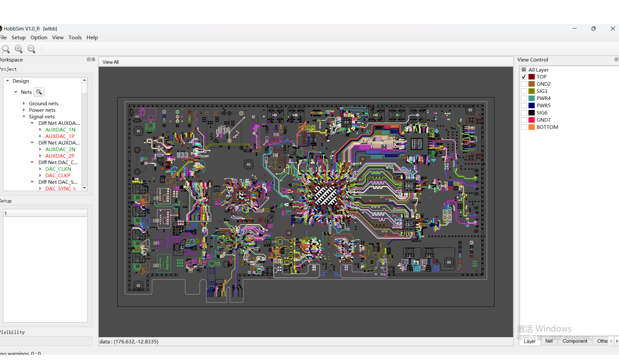The width and height of the screenshot is (619, 364).
Task: Enable the GND2 layer checkbox
Action: (524, 84)
